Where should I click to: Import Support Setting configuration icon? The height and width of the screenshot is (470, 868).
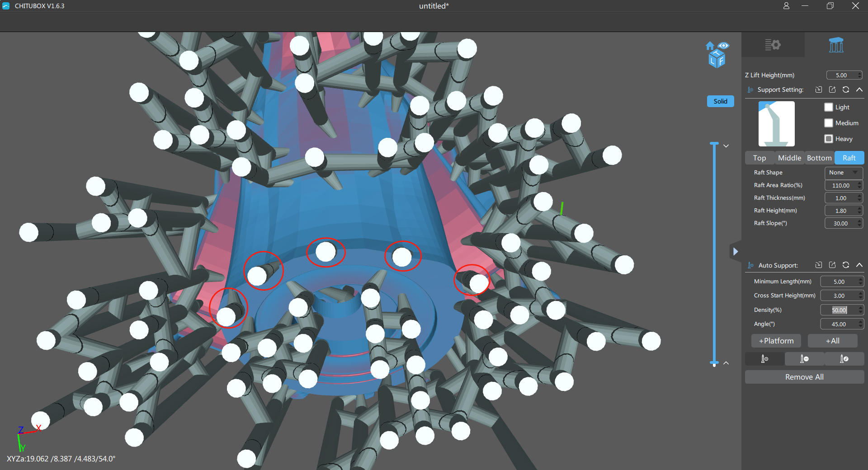819,89
